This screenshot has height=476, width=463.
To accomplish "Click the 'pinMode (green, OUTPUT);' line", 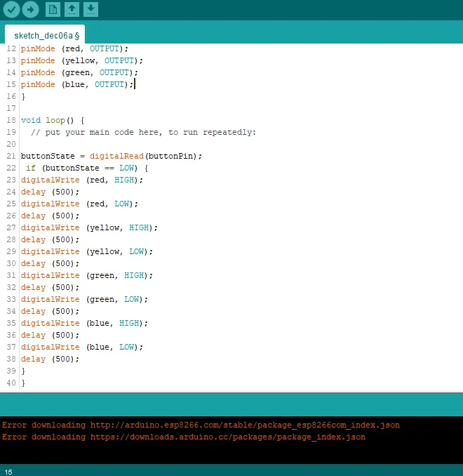I will point(79,72).
